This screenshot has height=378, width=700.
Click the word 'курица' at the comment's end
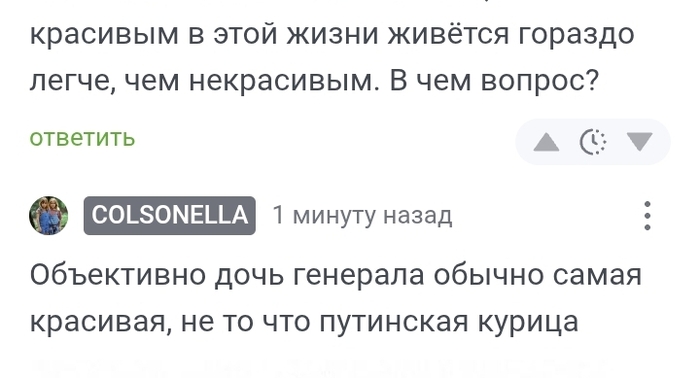[528, 323]
